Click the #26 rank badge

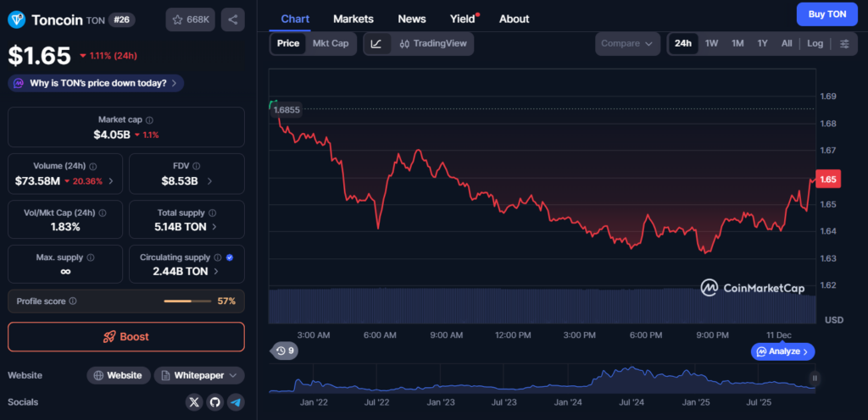pyautogui.click(x=121, y=19)
